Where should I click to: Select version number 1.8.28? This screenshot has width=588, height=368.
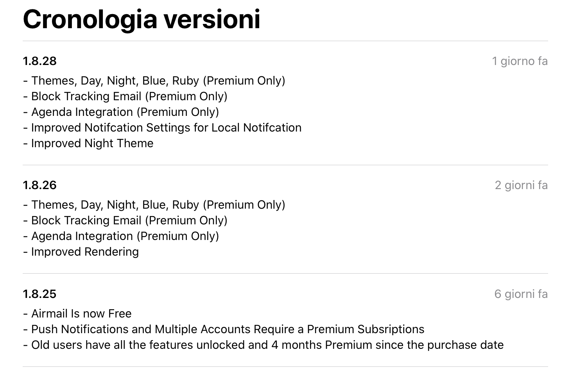click(x=39, y=61)
